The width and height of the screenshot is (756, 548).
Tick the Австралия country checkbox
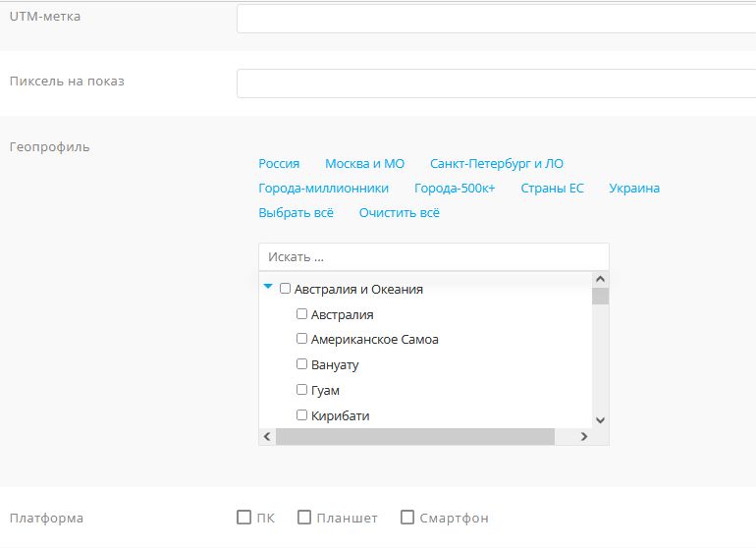(x=302, y=314)
